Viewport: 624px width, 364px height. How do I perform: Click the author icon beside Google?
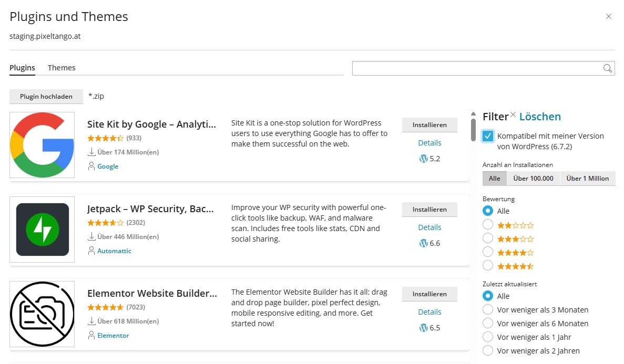(x=91, y=167)
